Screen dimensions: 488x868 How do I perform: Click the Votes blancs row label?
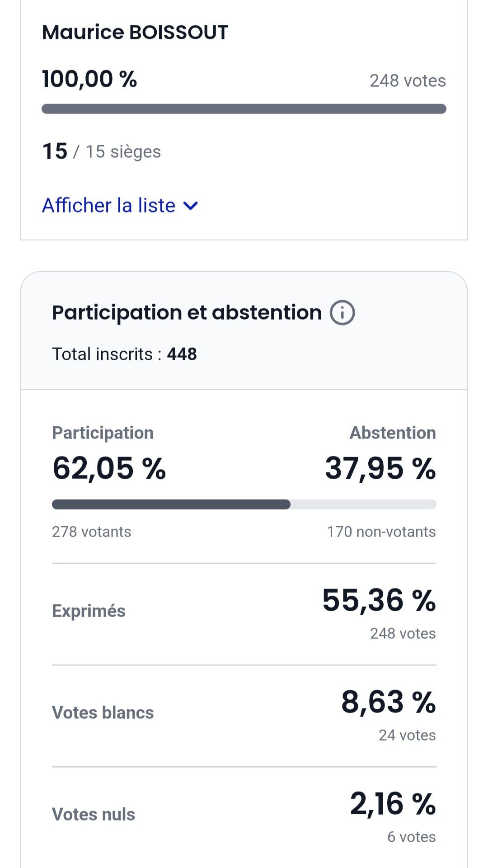pos(103,712)
